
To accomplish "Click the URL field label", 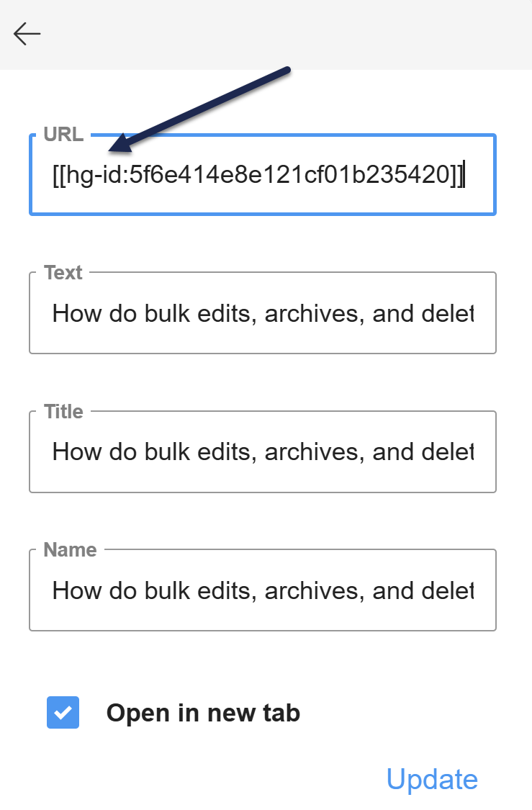I will point(63,134).
